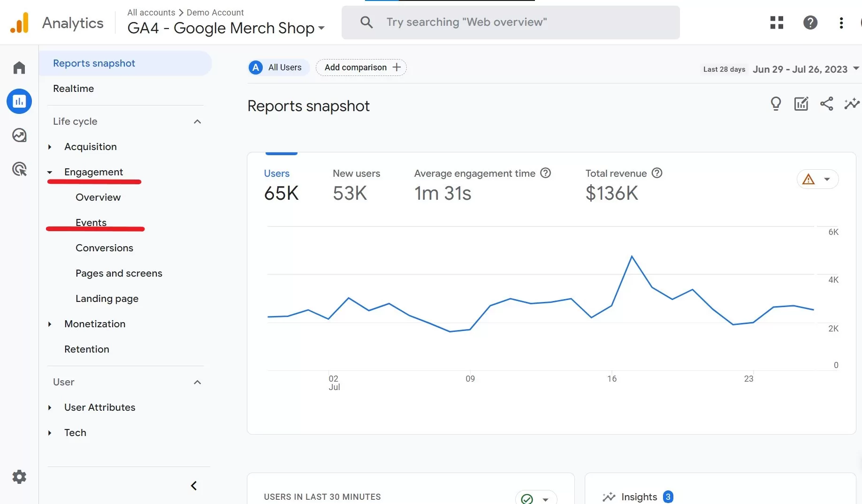
Task: Collapse the User section chevron
Action: click(x=198, y=382)
